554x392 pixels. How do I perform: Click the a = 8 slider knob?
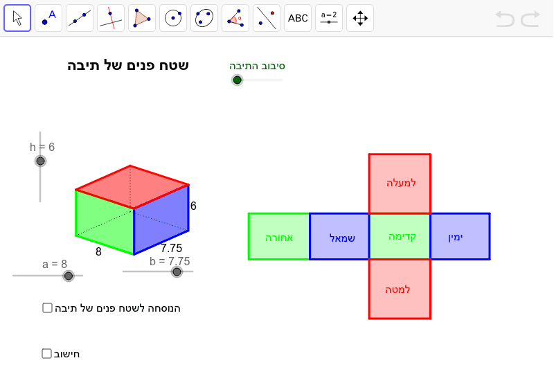[x=68, y=276]
